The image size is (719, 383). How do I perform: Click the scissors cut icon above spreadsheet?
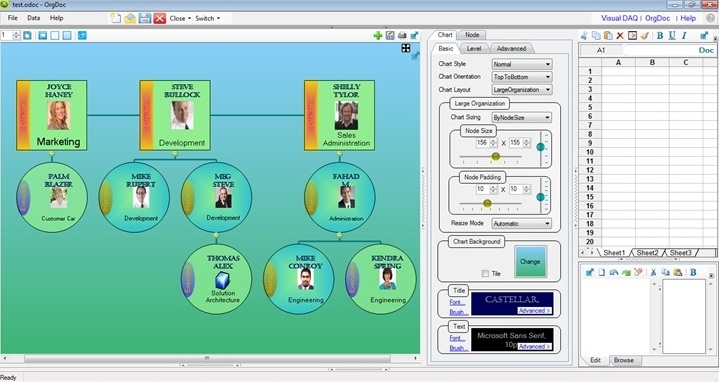tap(584, 35)
